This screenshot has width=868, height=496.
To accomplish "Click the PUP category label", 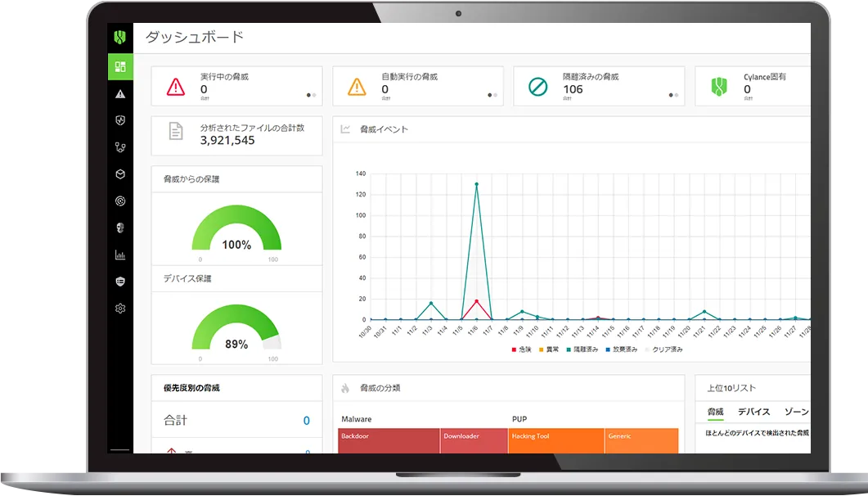I will point(519,419).
